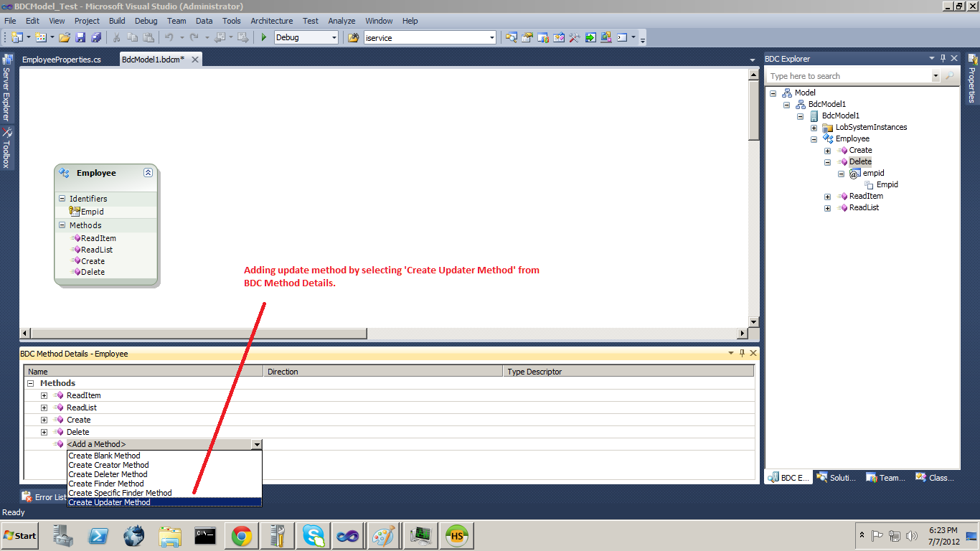Click the Start Page toolbar icon
980x551 pixels.
click(x=590, y=37)
